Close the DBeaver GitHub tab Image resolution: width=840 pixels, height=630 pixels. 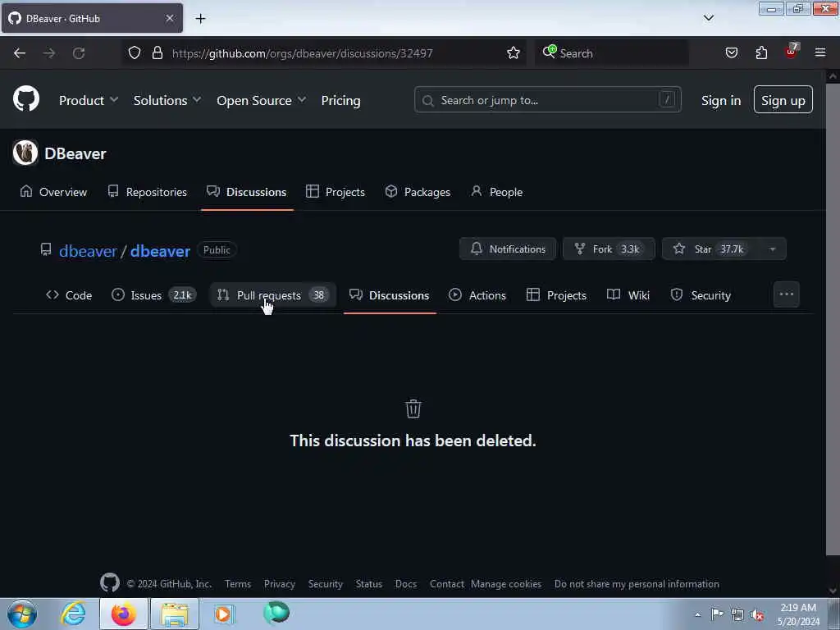[x=169, y=18]
